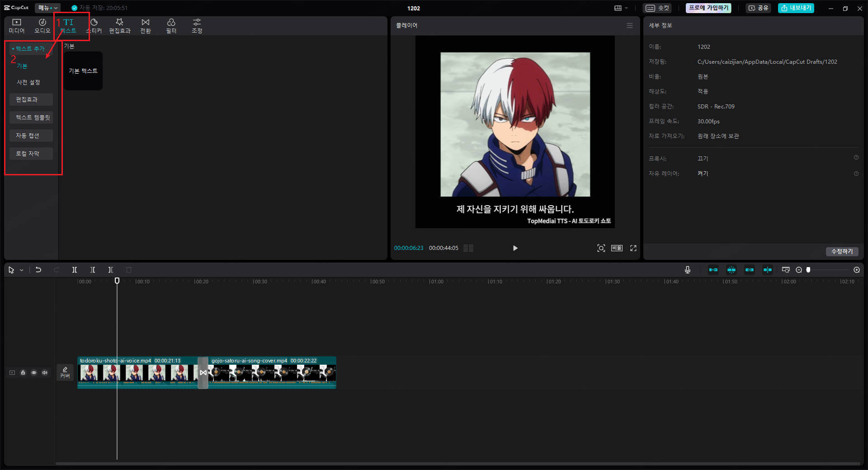Undo the last action
This screenshot has width=868, height=470.
point(38,270)
